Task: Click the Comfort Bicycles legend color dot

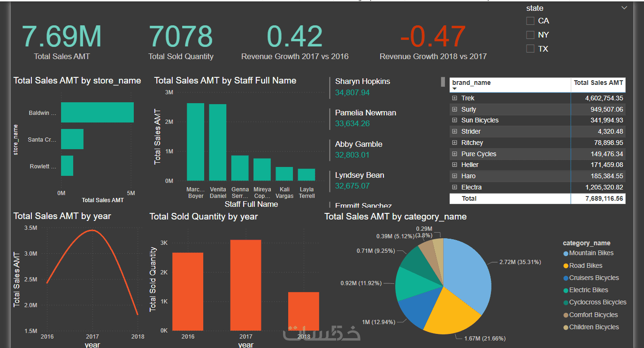Action: [566, 315]
